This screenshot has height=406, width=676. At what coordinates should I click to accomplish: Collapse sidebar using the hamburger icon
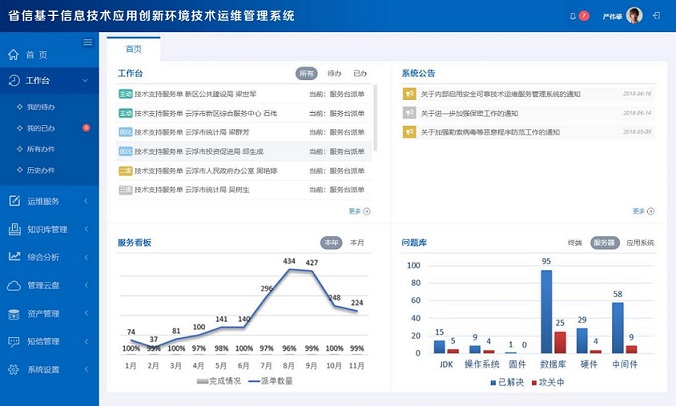tap(88, 42)
